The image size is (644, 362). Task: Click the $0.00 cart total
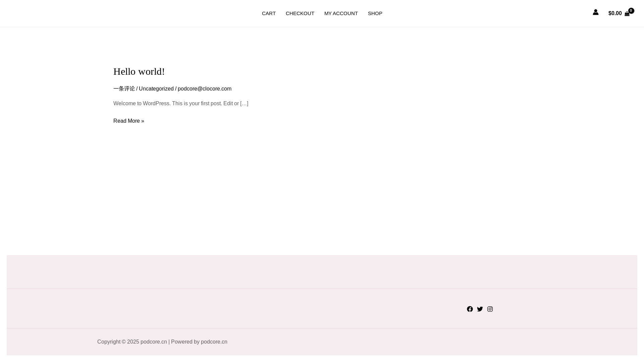[615, 13]
